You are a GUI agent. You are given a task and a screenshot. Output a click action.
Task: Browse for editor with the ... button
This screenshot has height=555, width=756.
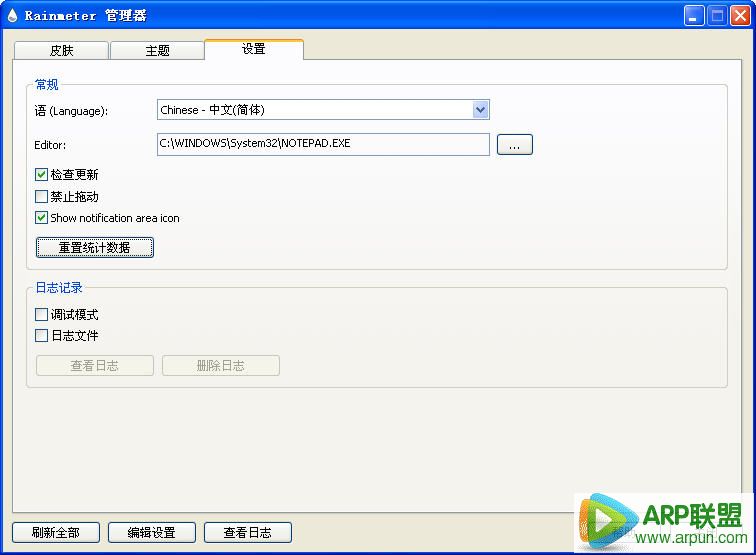514,144
